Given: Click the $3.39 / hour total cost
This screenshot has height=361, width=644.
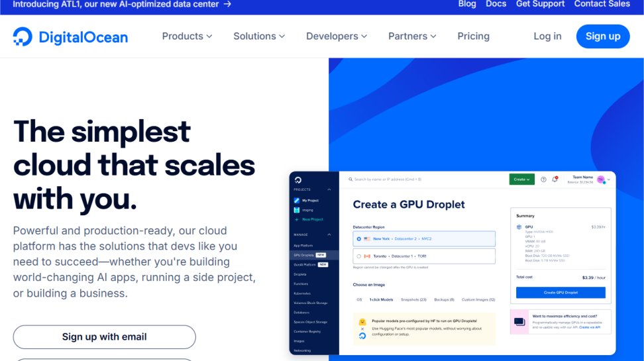Looking at the screenshot, I should pyautogui.click(x=594, y=278).
